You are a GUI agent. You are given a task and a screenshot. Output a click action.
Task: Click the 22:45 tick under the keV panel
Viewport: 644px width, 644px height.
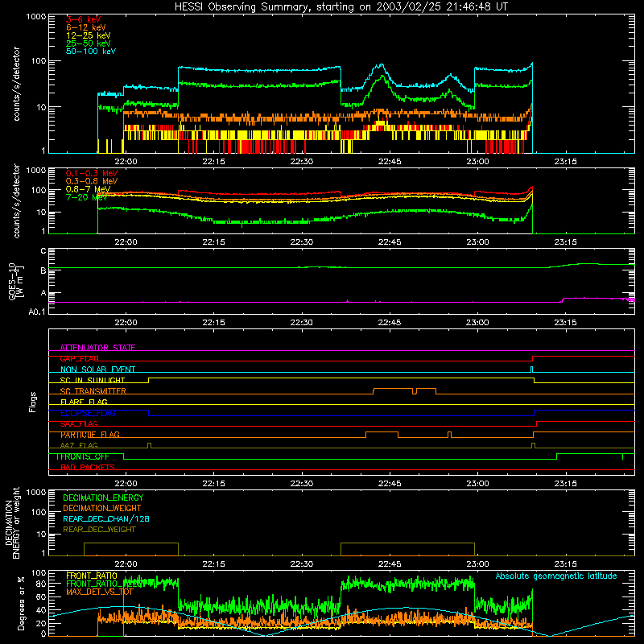tap(390, 162)
